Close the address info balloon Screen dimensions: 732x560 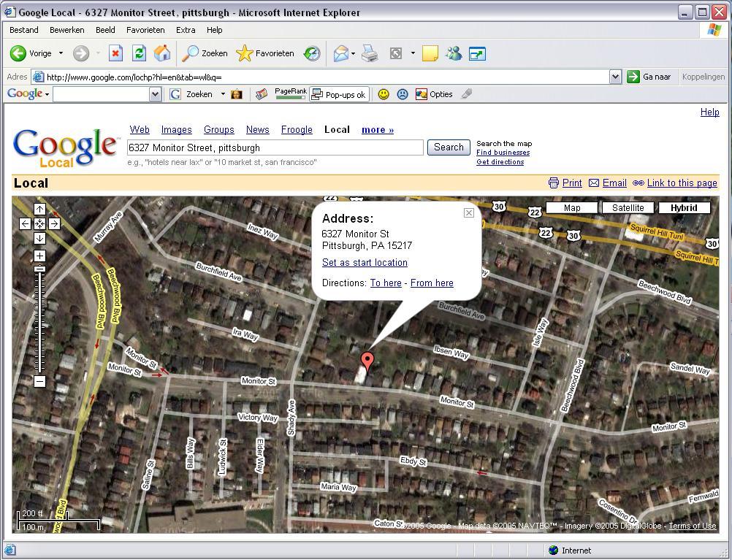[469, 212]
